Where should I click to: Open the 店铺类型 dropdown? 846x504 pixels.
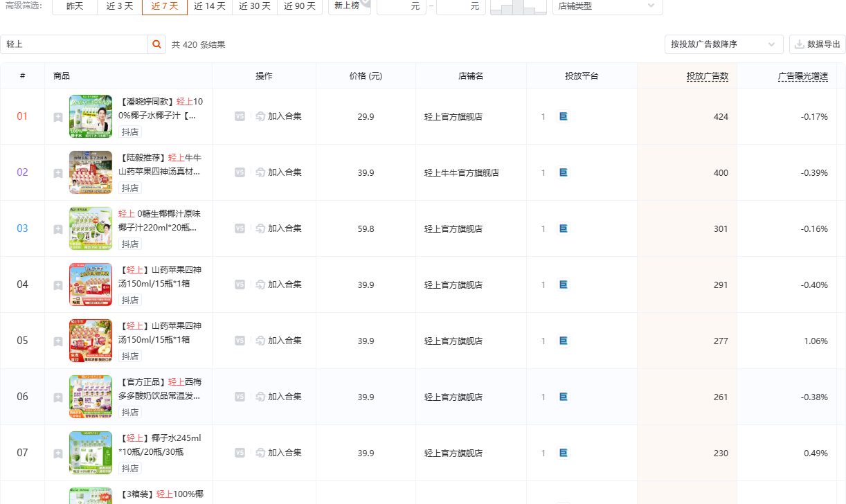pyautogui.click(x=607, y=6)
